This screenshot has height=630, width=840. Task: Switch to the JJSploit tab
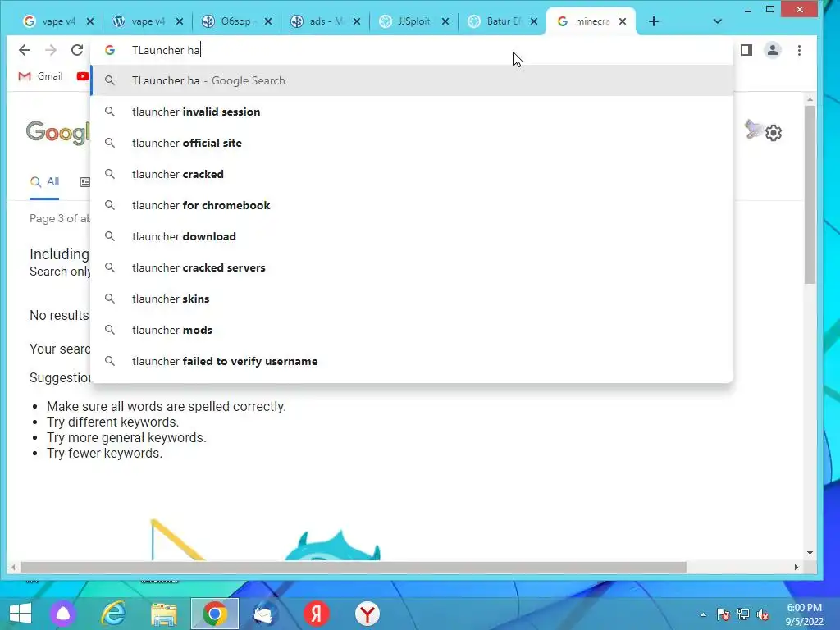405,21
